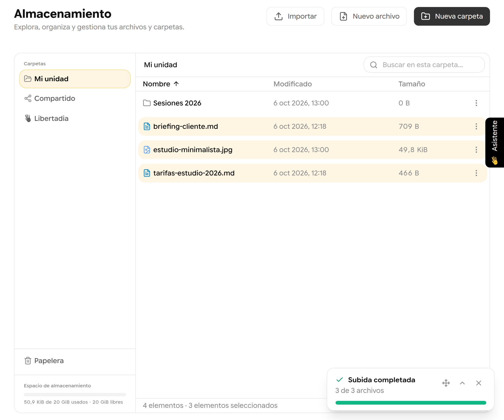
Task: Click the 49,8 KiB size value
Action: [413, 150]
